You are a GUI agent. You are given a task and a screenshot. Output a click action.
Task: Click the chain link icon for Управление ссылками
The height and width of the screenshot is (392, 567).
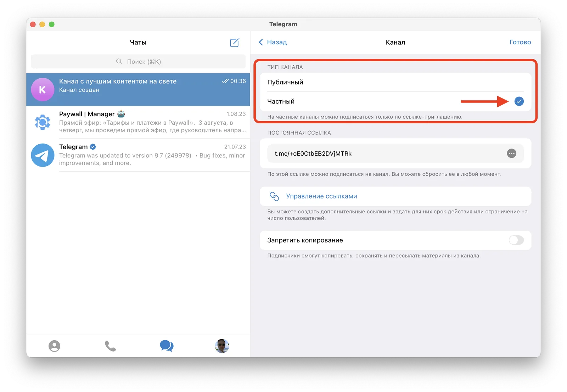[x=274, y=196]
